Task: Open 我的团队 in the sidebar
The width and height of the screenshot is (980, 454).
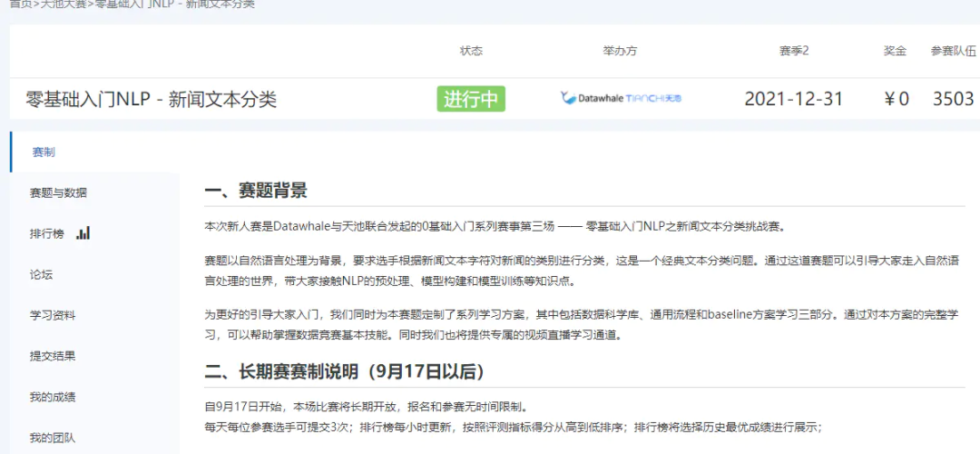Action: (x=53, y=438)
